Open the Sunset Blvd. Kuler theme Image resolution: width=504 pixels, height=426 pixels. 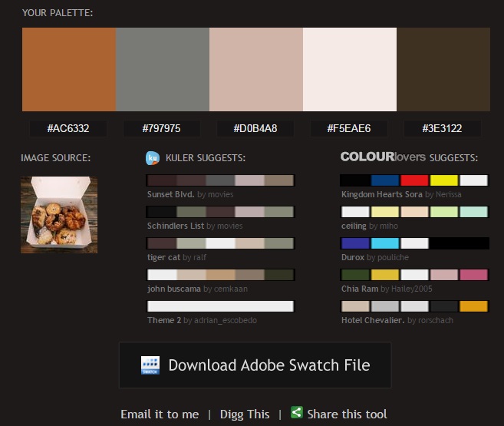(x=170, y=195)
